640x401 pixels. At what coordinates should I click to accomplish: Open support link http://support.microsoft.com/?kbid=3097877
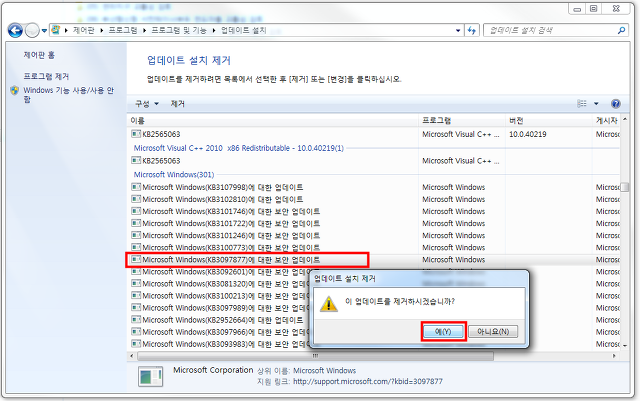(368, 381)
